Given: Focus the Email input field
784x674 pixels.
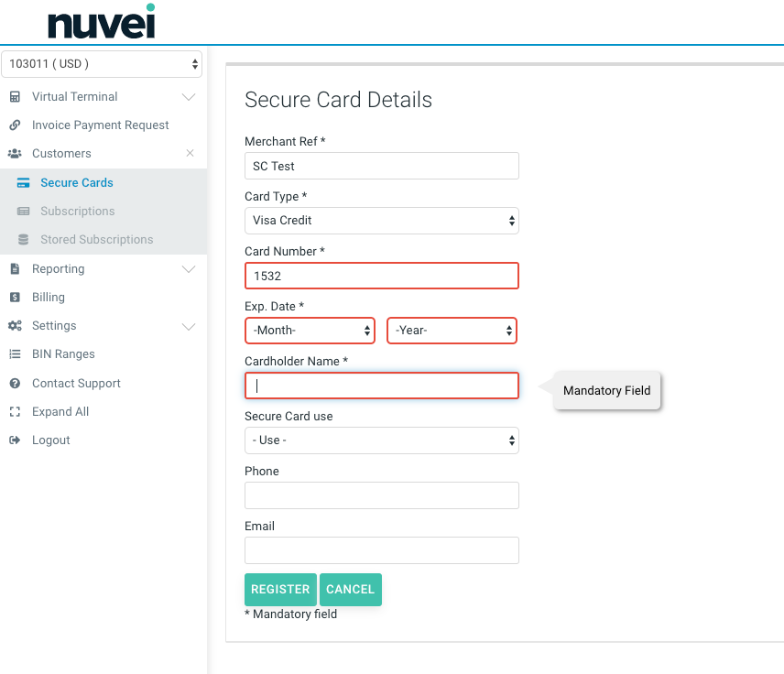Looking at the screenshot, I should [x=381, y=550].
